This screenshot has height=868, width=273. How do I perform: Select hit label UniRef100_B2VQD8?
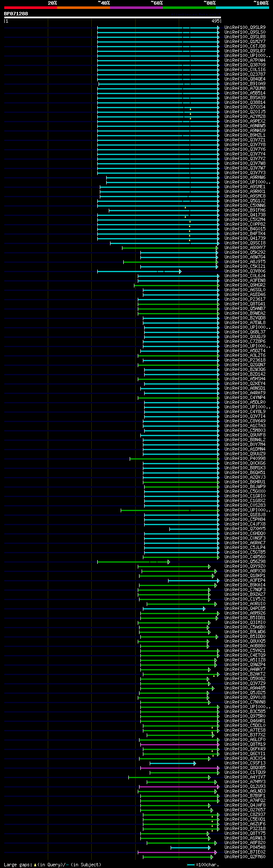tap(245, 318)
